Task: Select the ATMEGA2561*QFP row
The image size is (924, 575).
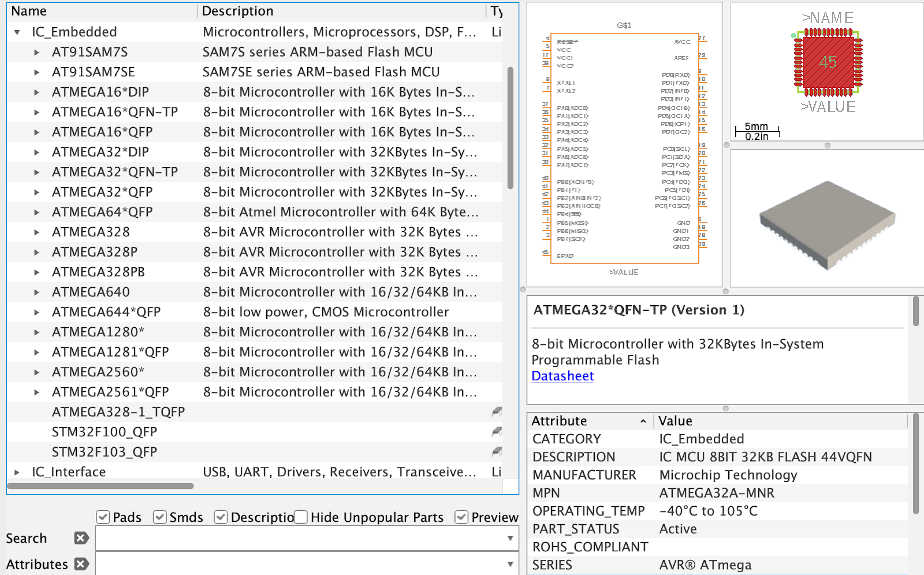Action: pyautogui.click(x=255, y=392)
